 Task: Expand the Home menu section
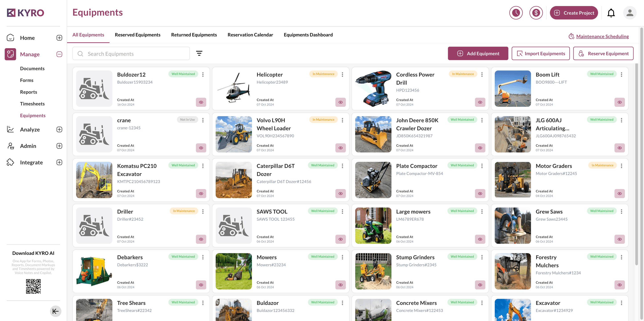[x=59, y=38]
